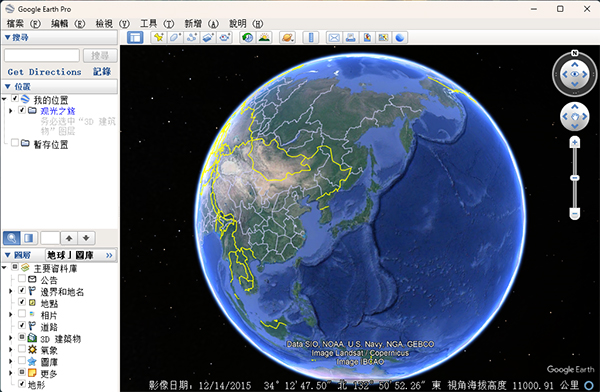Click move-left arrow on hand joystick
600x392 pixels.
[x=565, y=116]
